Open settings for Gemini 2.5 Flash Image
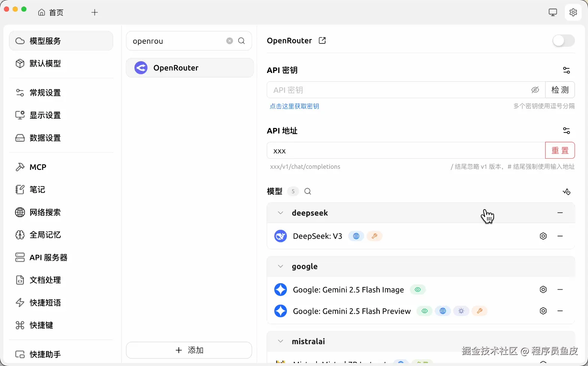The width and height of the screenshot is (588, 366). [x=543, y=290]
